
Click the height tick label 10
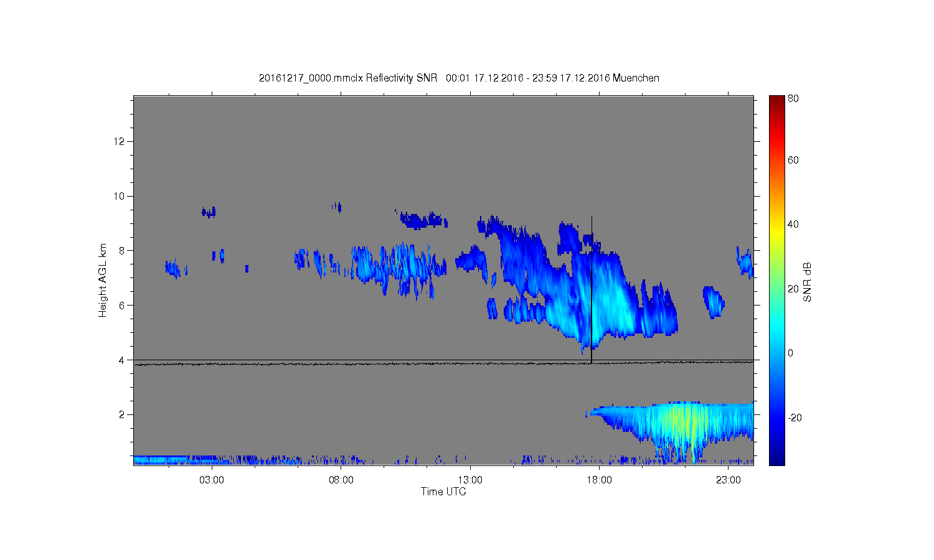coord(120,196)
